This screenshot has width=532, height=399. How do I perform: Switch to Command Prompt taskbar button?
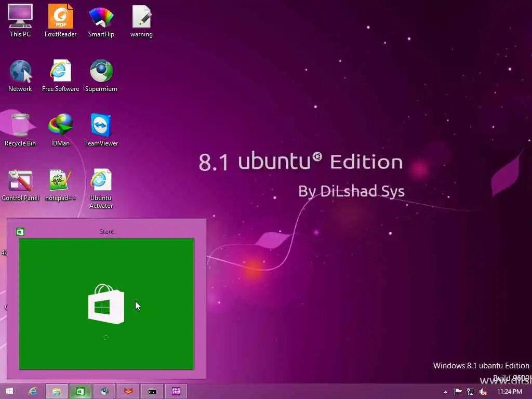[152, 391]
